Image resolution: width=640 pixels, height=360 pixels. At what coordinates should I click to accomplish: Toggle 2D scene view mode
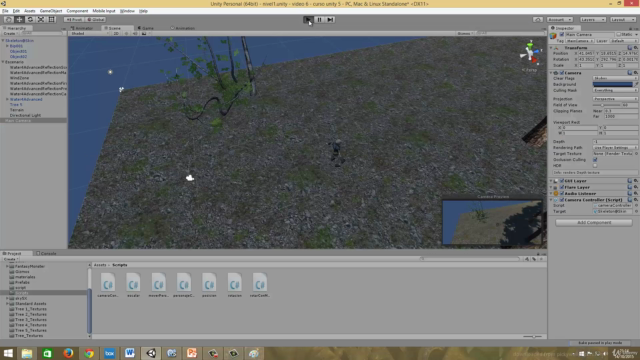pos(116,33)
